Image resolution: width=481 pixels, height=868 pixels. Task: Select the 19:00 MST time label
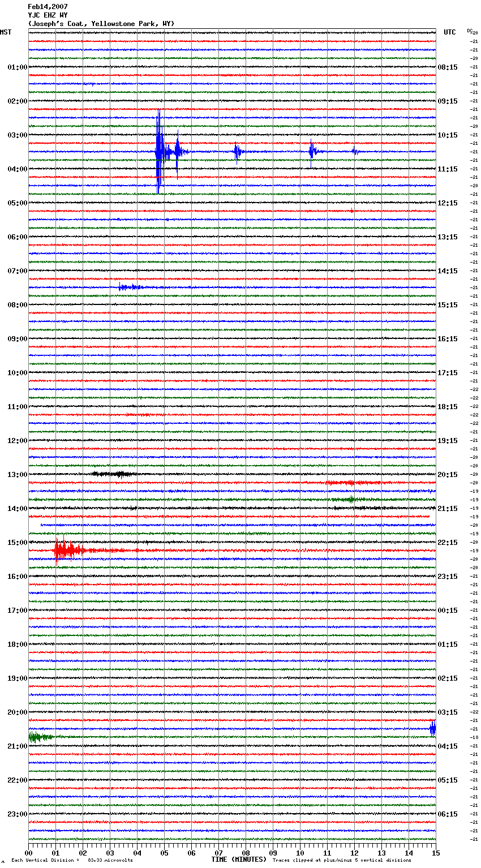click(x=17, y=678)
